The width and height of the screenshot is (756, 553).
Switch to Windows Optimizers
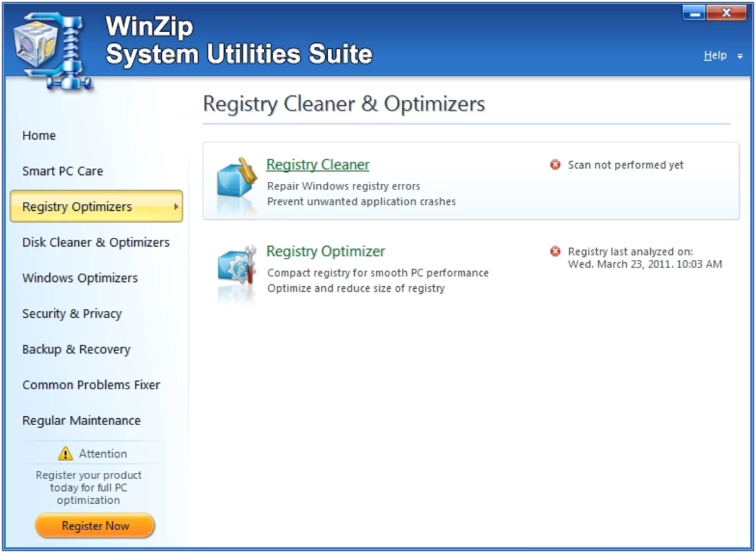(80, 278)
